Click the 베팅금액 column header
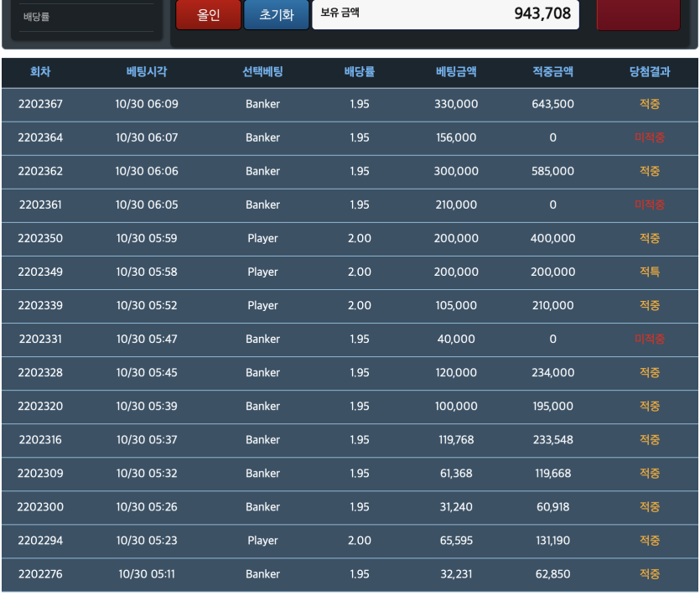Viewport: 700px width, 596px height. (x=456, y=71)
